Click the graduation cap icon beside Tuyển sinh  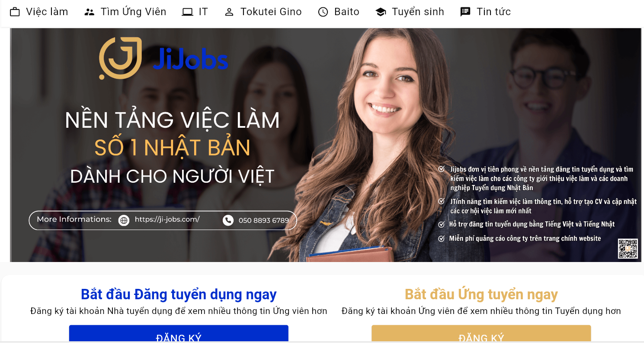pyautogui.click(x=381, y=12)
